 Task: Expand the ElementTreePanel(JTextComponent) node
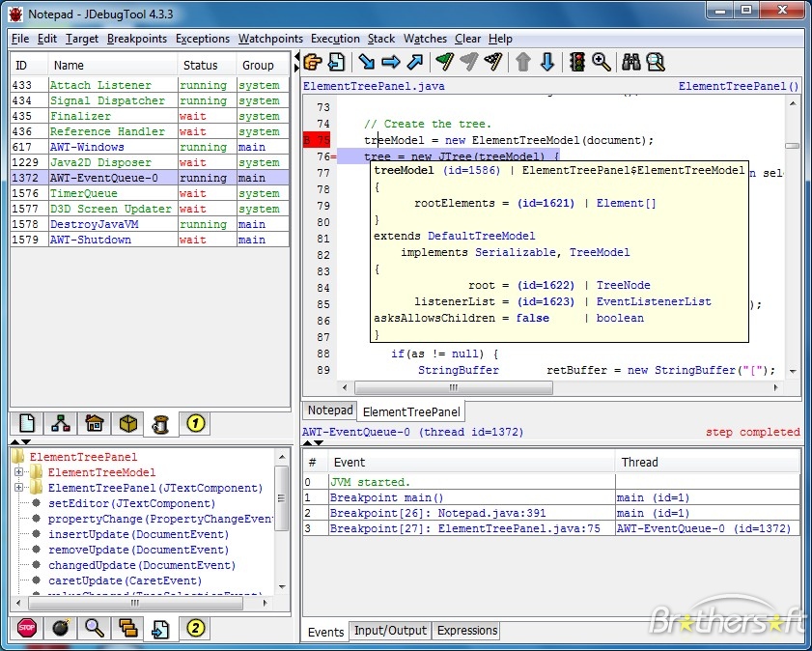(x=18, y=488)
